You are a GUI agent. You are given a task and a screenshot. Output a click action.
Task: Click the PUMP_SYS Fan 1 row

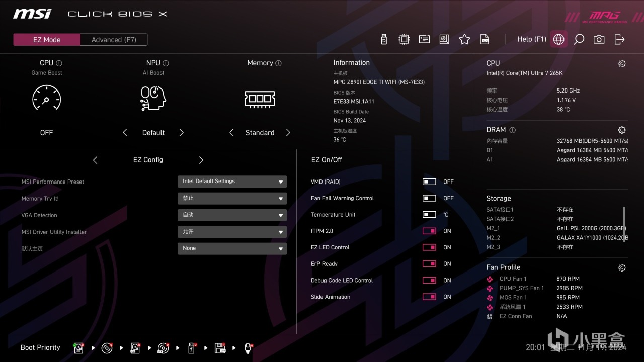point(534,288)
